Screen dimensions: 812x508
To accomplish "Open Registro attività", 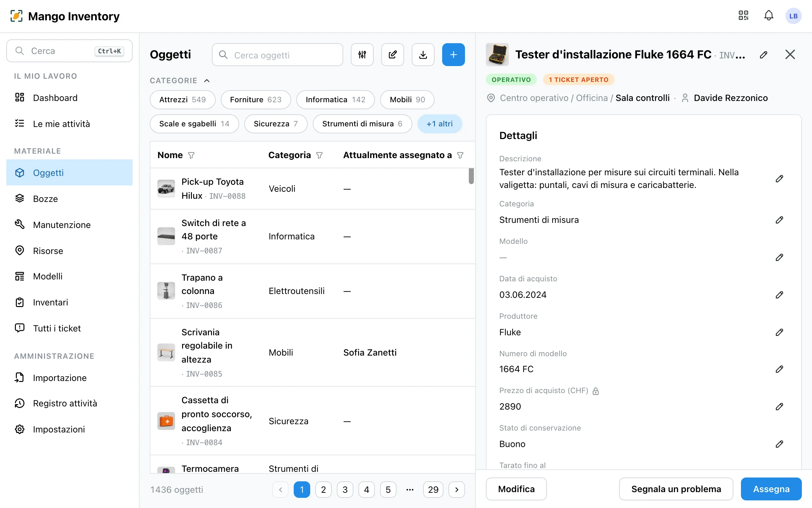I will (x=69, y=403).
